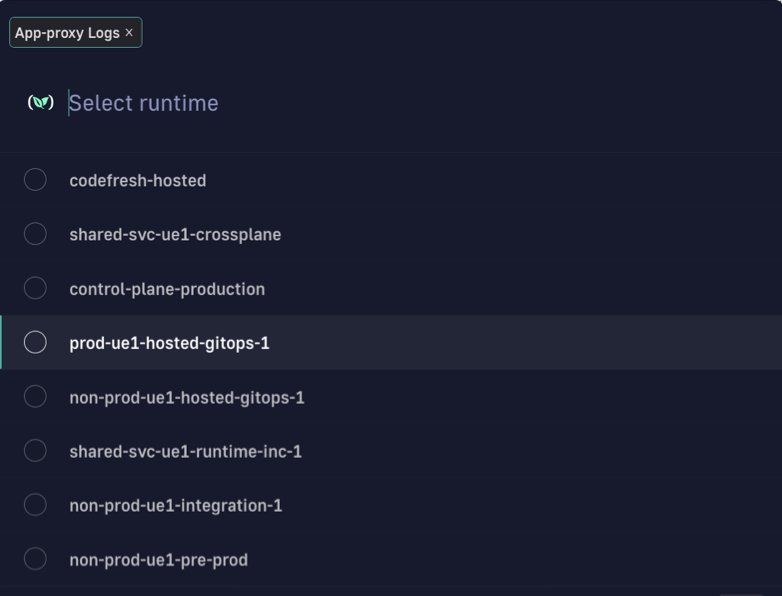Select the prod-ue1-hosted-gitops-1 radio button
This screenshot has height=596, width=782.
coord(35,342)
